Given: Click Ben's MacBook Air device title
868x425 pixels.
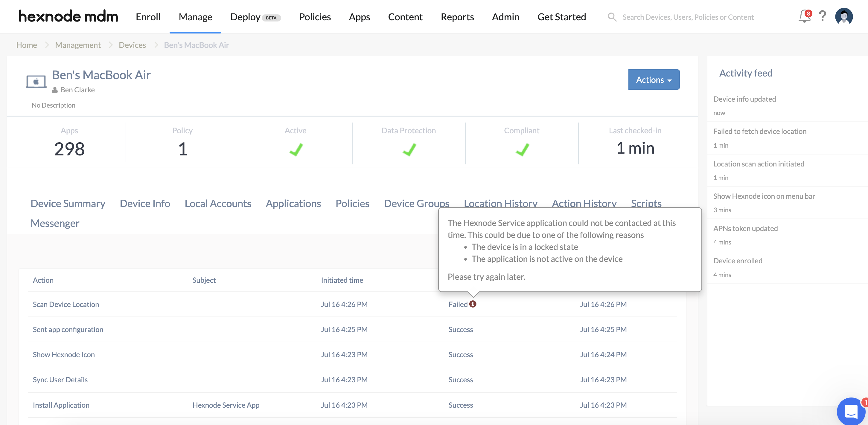Looking at the screenshot, I should (101, 75).
